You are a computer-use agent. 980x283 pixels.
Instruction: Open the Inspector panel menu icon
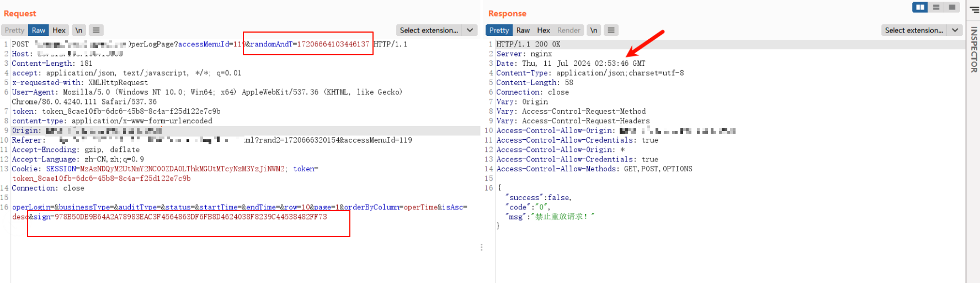click(x=974, y=9)
